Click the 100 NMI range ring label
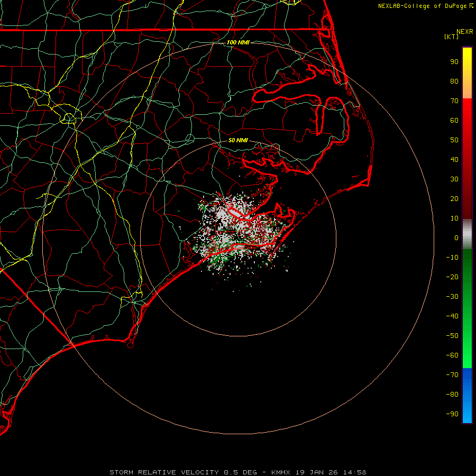 coord(238,42)
